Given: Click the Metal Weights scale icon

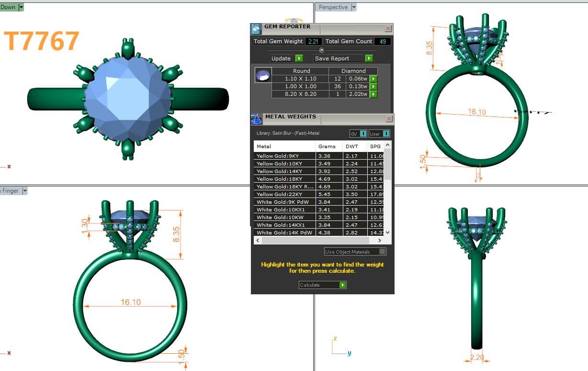Looking at the screenshot, I should click(x=257, y=118).
